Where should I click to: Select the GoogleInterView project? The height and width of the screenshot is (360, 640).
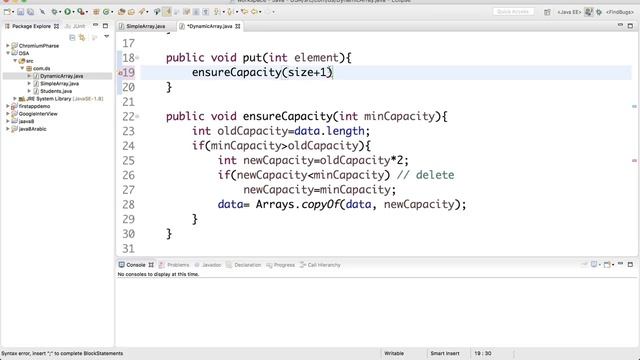click(38, 113)
